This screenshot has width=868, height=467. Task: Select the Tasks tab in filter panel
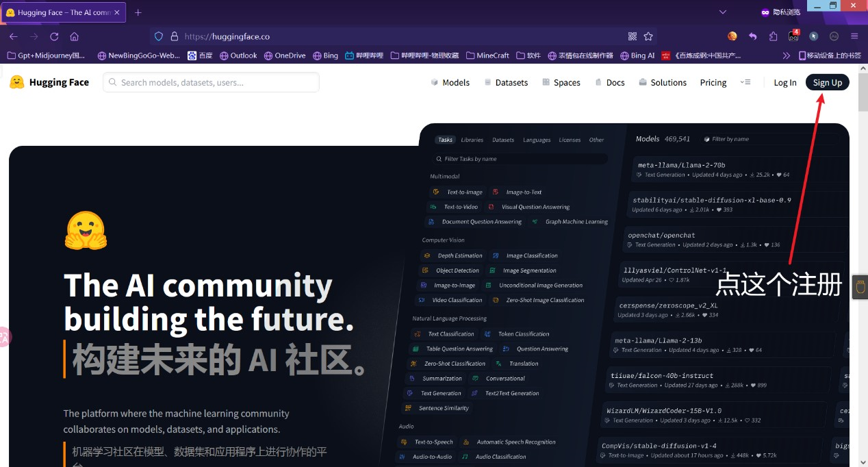pyautogui.click(x=446, y=140)
